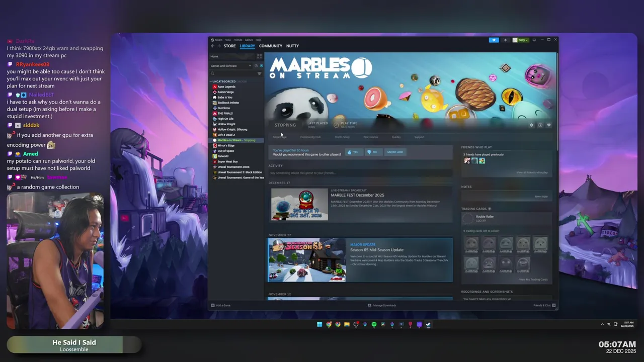
Task: Open the Guides link
Action: click(x=396, y=137)
